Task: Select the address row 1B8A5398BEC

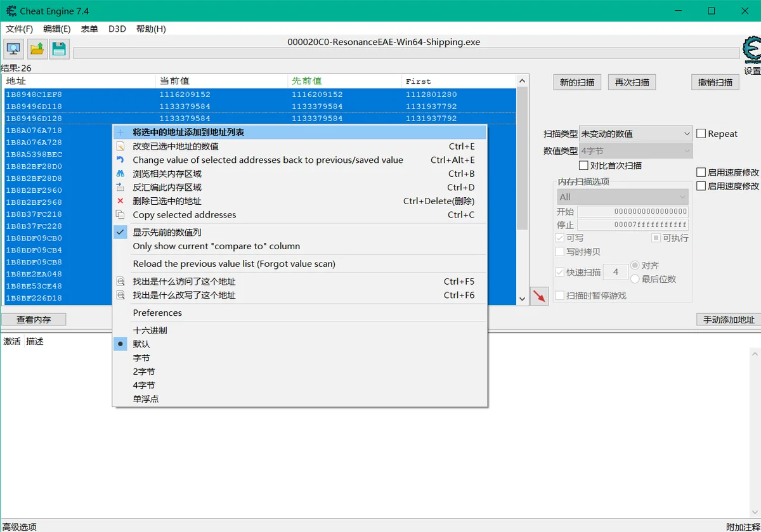Action: [57, 155]
